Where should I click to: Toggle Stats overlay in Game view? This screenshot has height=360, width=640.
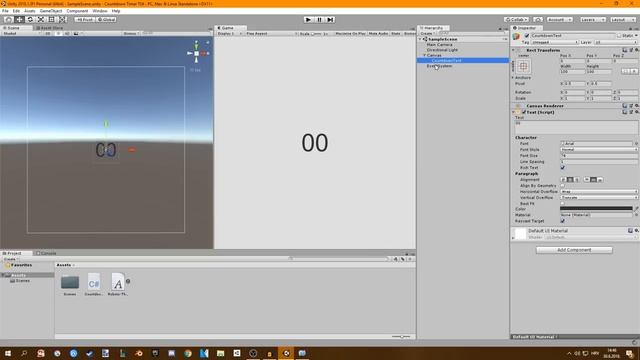[396, 33]
